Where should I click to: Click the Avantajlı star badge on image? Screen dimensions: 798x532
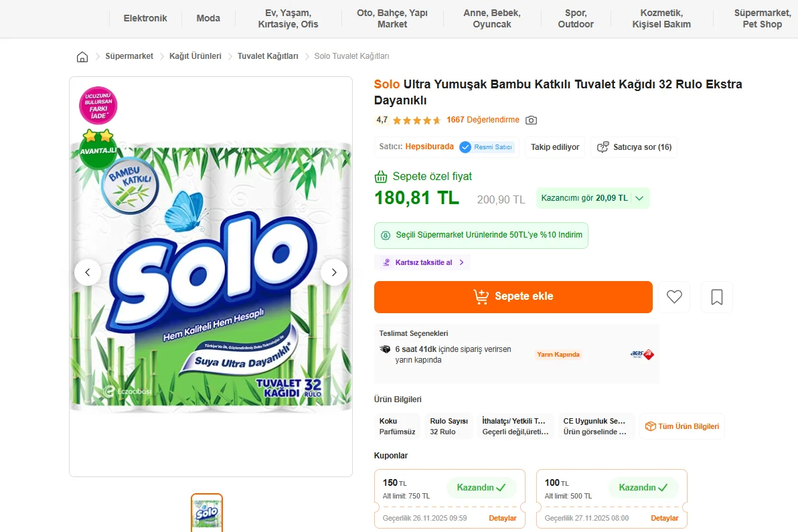tap(98, 145)
